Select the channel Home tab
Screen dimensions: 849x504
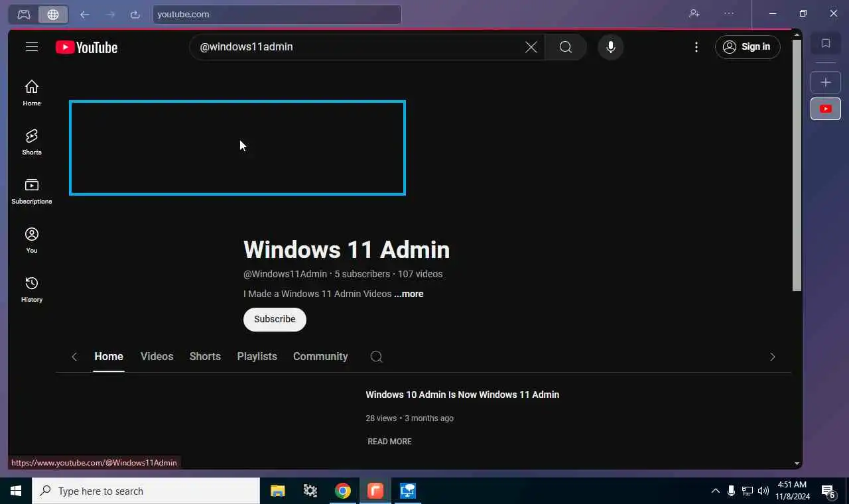(x=109, y=357)
